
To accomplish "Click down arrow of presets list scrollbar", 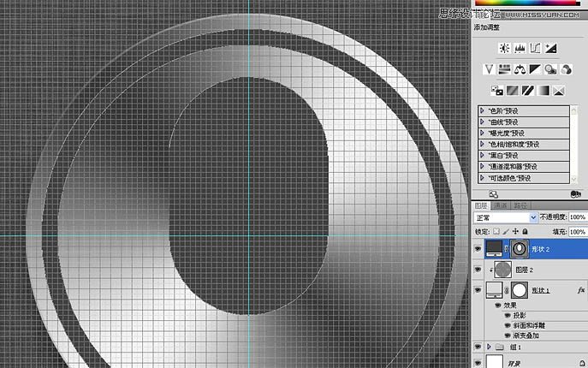I will pos(573,179).
